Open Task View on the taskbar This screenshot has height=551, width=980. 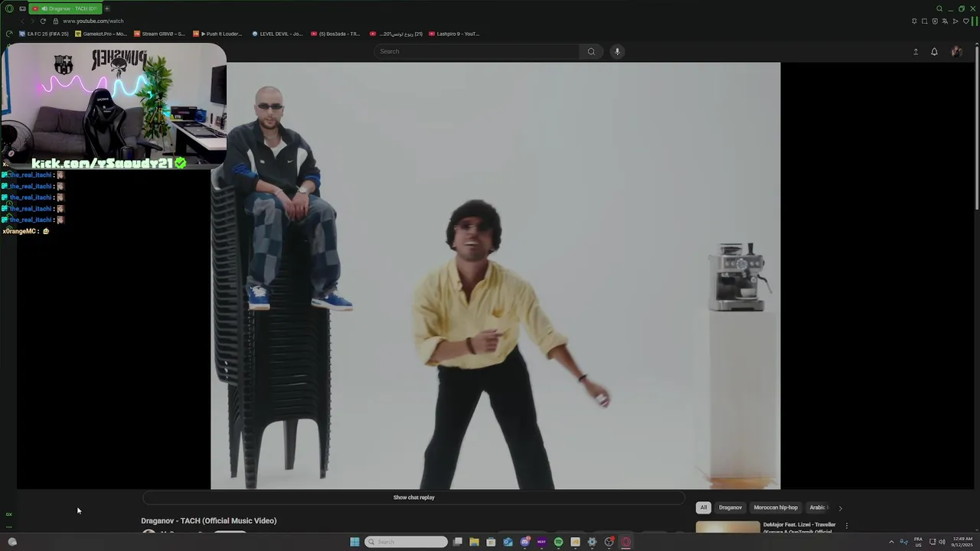coord(457,542)
